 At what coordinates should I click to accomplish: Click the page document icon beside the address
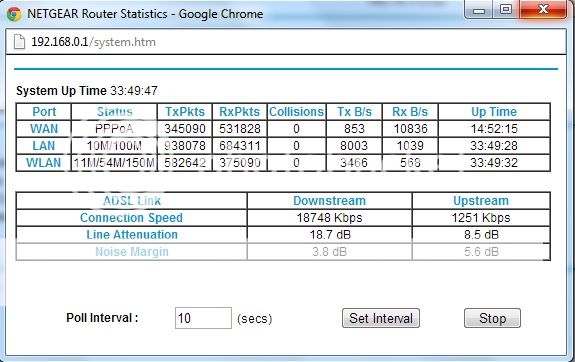coord(19,42)
